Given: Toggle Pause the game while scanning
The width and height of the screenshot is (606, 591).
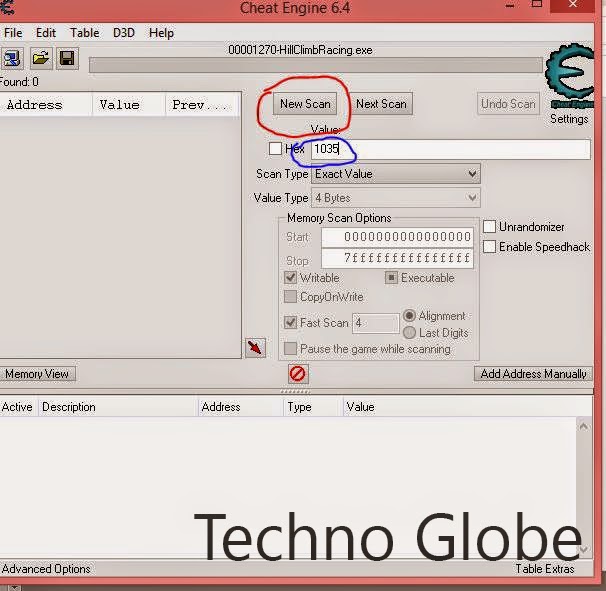Looking at the screenshot, I should tap(290, 349).
